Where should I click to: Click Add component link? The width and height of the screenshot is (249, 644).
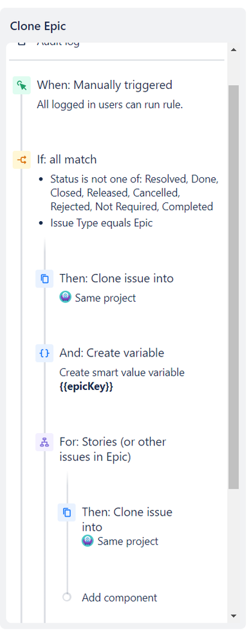click(x=120, y=598)
